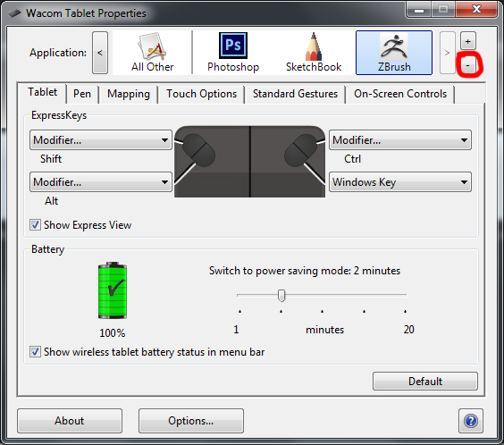Open the Alt Modifier dropdown
The height and width of the screenshot is (445, 504).
101,182
